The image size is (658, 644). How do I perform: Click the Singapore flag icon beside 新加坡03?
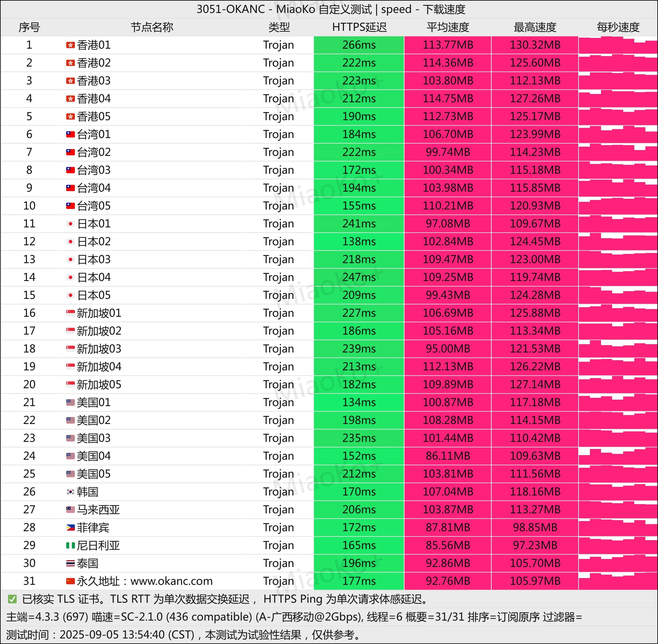70,349
